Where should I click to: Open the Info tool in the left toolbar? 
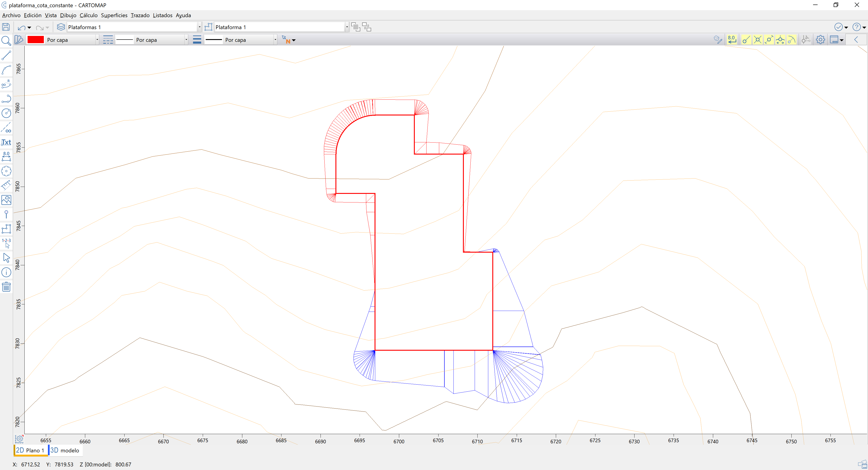(6, 272)
